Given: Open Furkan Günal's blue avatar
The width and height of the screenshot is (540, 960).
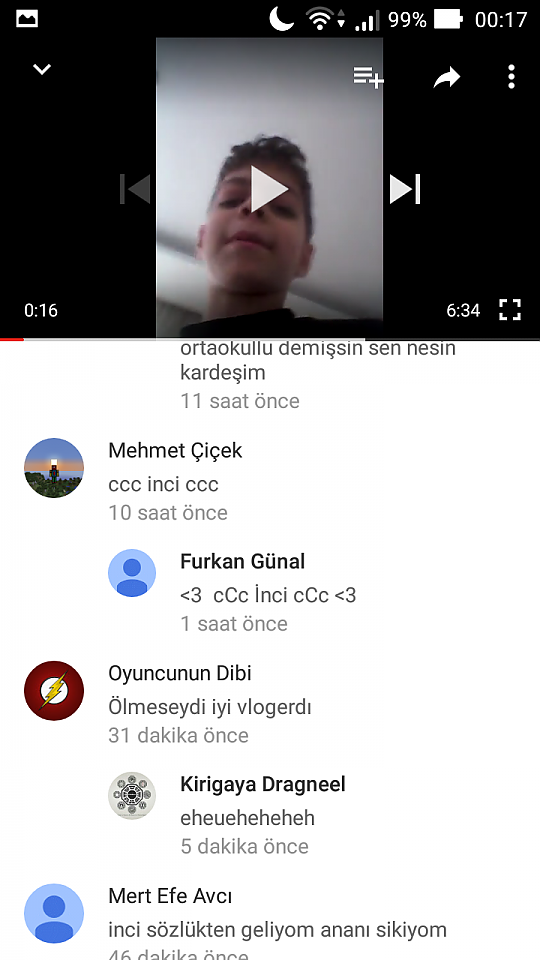Looking at the screenshot, I should pos(132,573).
